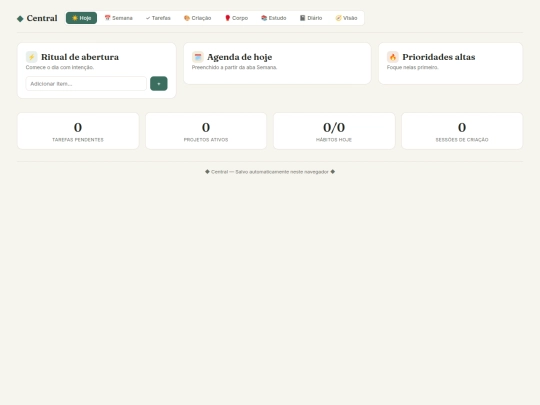540x405 pixels.
Task: Click the text 'Preenchido a partir da aba Semana.'
Action: (x=235, y=67)
